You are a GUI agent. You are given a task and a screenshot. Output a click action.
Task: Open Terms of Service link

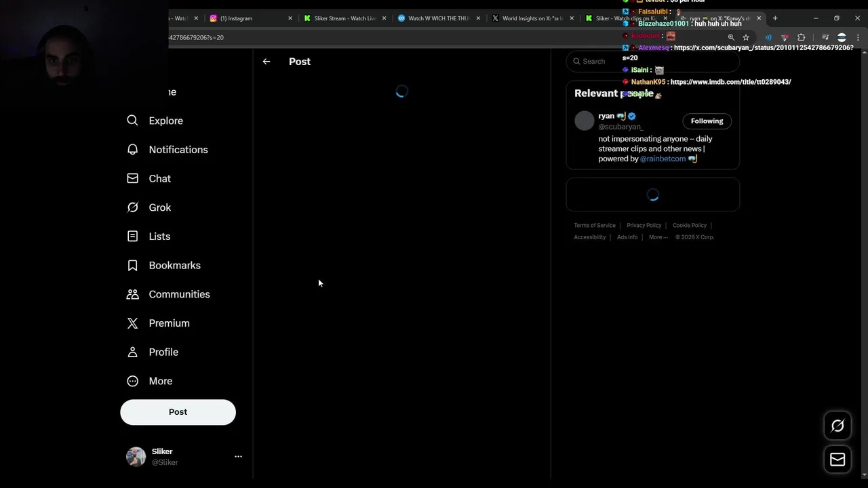point(595,226)
